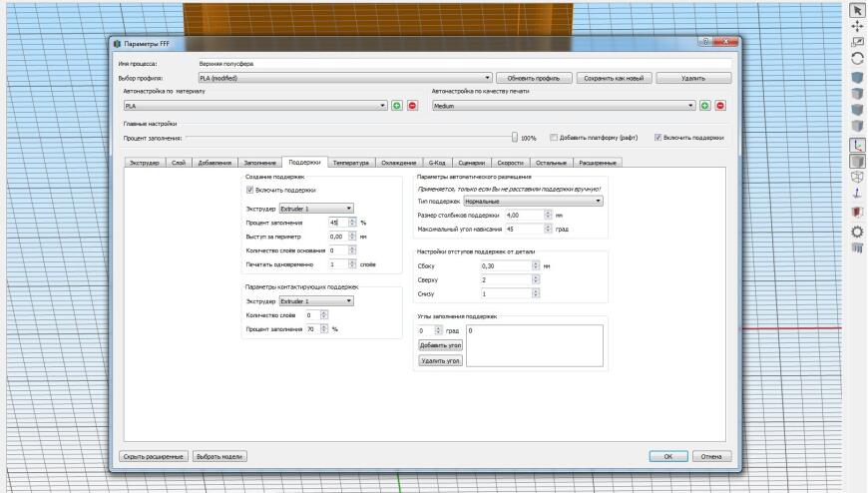The width and height of the screenshot is (868, 493).
Task: Click the red cross-section view icon
Action: (x=857, y=213)
